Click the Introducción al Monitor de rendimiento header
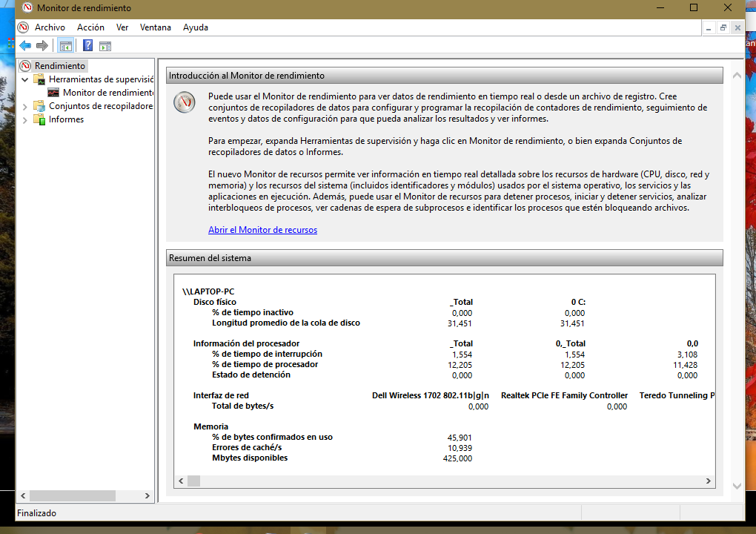 coord(445,75)
